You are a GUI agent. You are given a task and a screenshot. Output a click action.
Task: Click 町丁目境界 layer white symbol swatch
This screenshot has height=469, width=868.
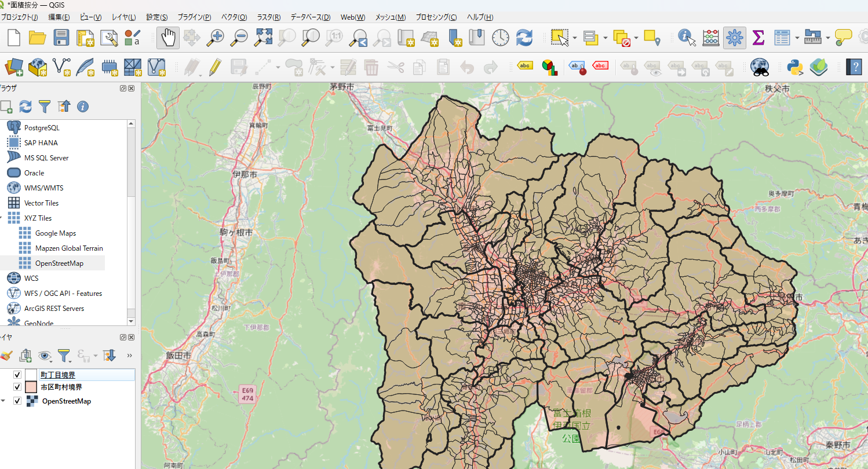point(31,375)
